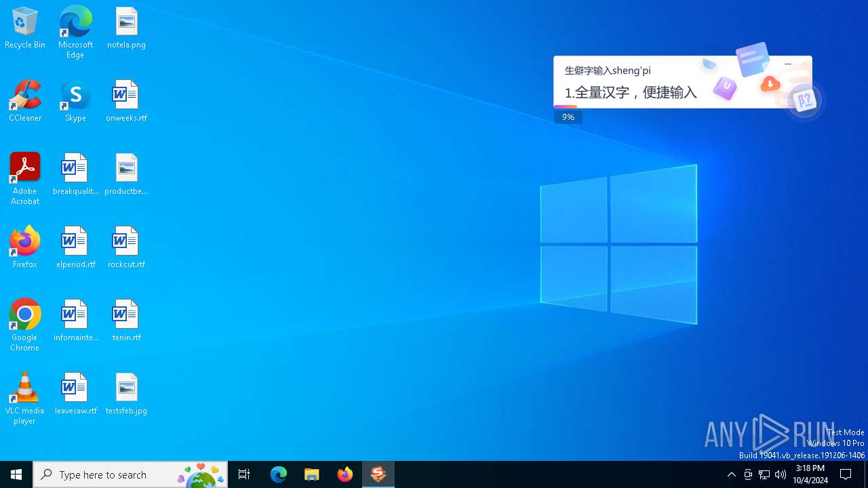This screenshot has width=868, height=488.
Task: Select the Microsoft Edge desktop shortcut
Action: point(75,32)
